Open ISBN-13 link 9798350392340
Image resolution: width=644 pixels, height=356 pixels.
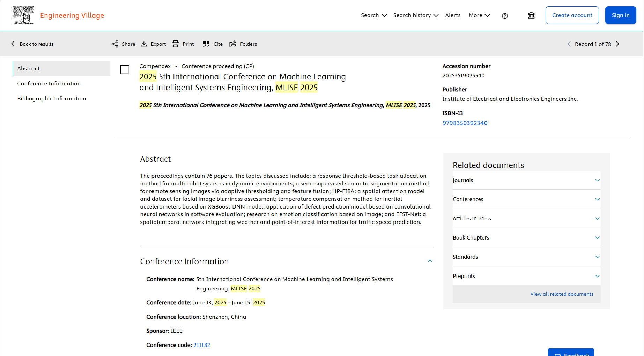click(465, 123)
